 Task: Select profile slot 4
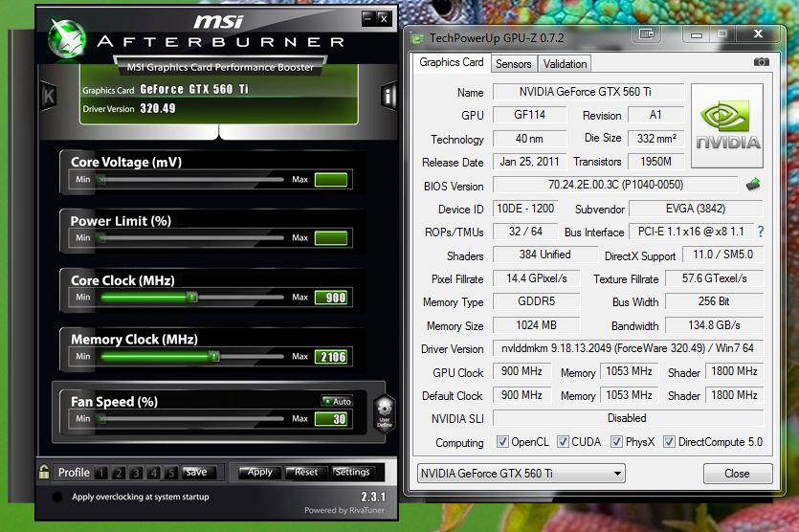(x=153, y=473)
